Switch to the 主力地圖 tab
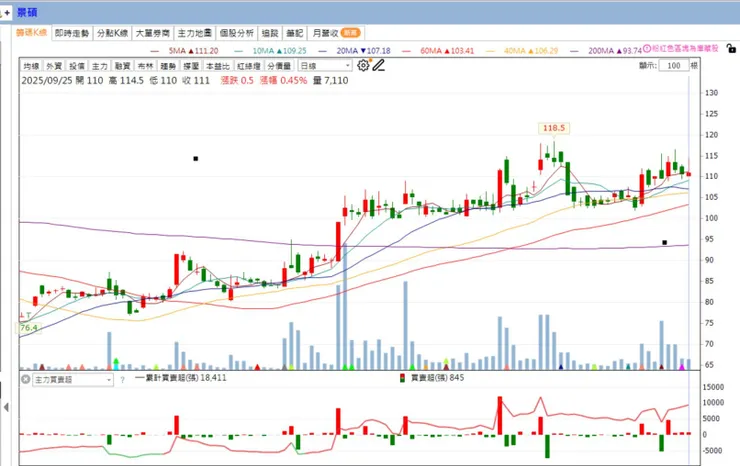740x466 pixels. (194, 33)
